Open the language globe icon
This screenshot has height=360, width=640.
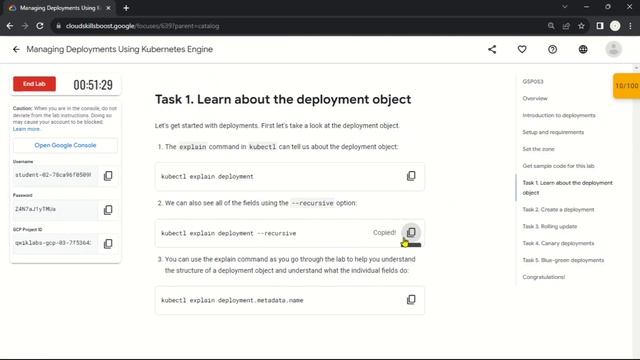coord(583,49)
